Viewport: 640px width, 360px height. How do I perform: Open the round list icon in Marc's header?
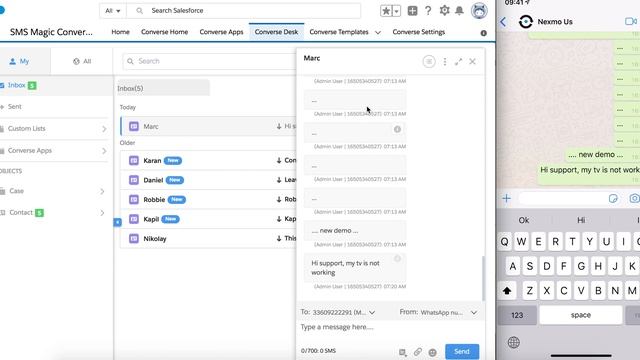pos(429,62)
